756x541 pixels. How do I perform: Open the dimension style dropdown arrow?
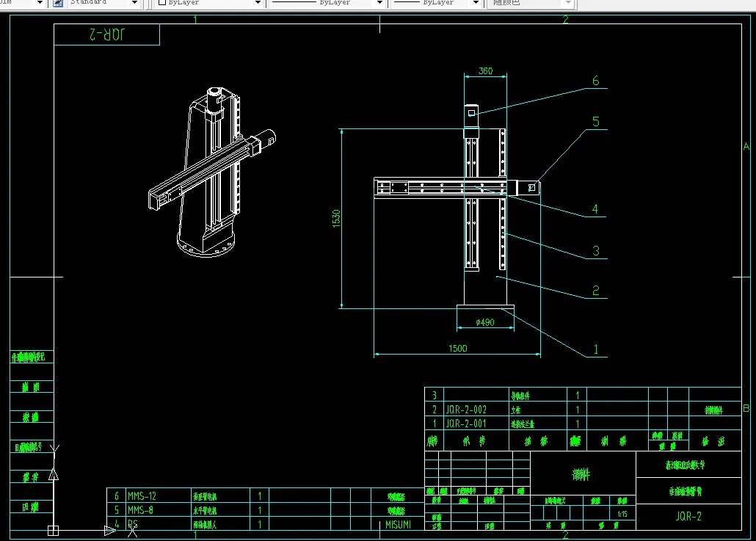pyautogui.click(x=40, y=3)
